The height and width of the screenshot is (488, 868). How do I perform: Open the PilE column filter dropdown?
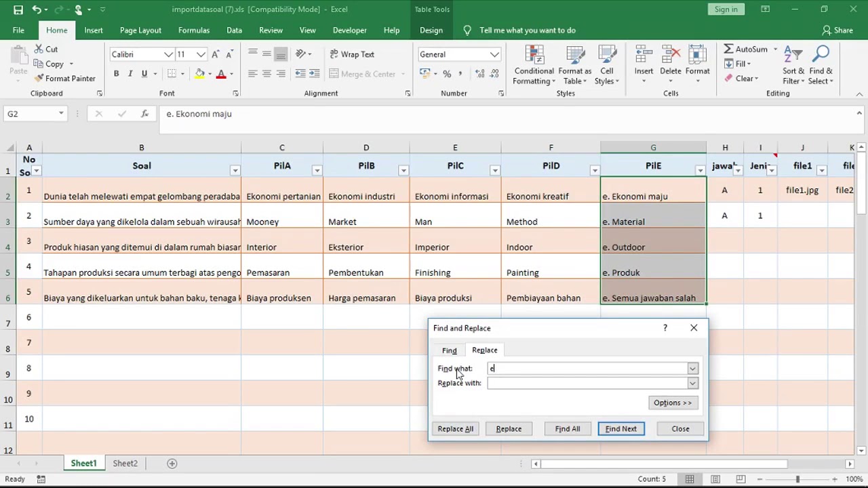pyautogui.click(x=700, y=170)
